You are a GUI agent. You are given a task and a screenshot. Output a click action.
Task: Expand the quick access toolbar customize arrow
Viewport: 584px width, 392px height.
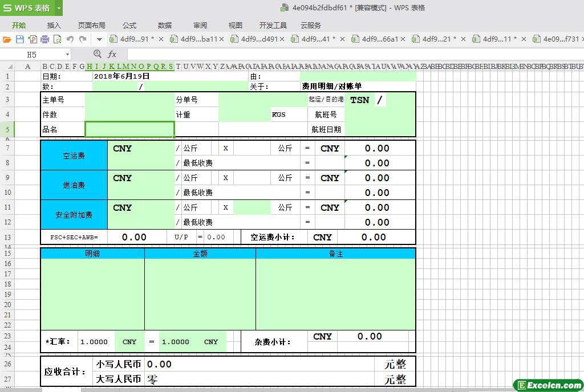click(x=99, y=39)
